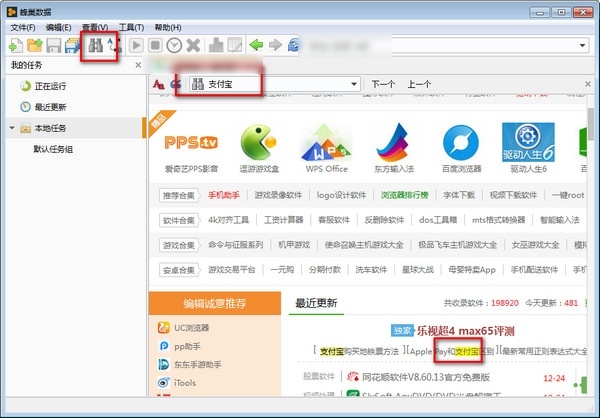Image resolution: width=600 pixels, height=418 pixels.
Task: Click the 安卓合集 tag
Action: [x=178, y=270]
